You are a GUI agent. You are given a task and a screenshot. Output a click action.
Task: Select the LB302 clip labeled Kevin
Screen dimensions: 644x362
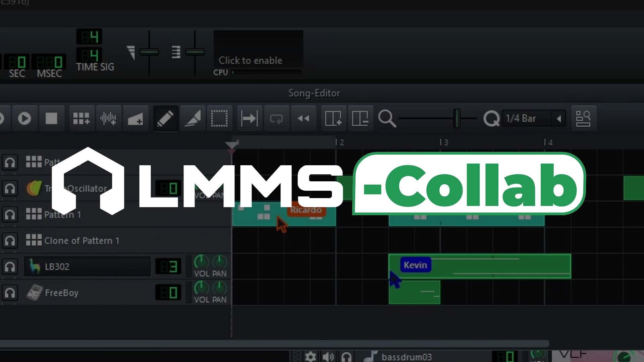pyautogui.click(x=480, y=266)
